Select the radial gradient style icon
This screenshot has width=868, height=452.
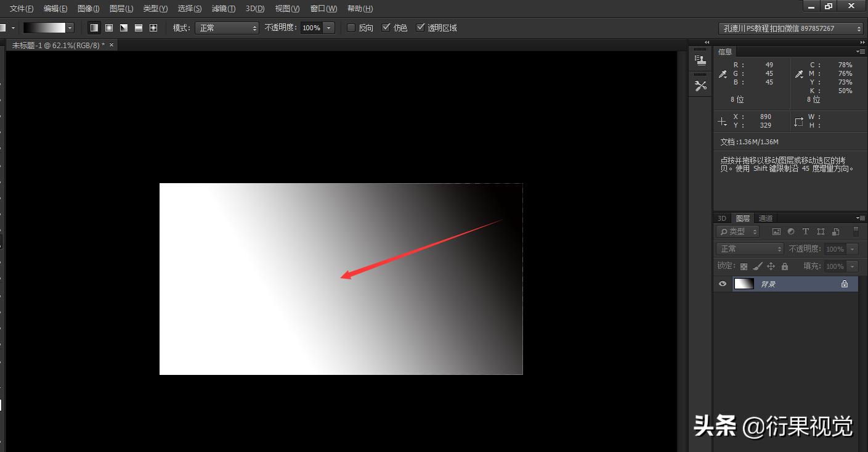point(109,28)
